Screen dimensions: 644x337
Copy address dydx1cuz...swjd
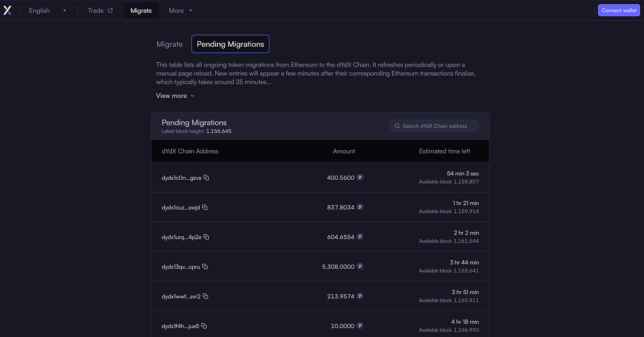pyautogui.click(x=205, y=207)
